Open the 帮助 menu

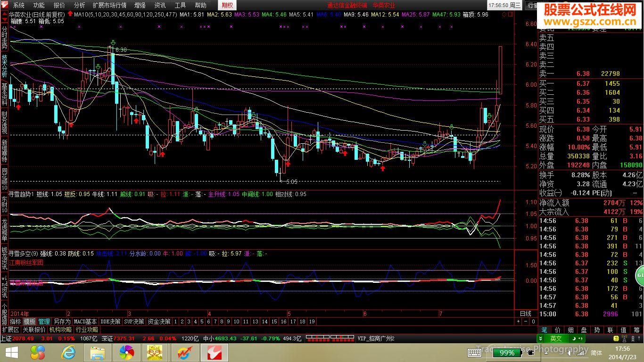pos(201,5)
